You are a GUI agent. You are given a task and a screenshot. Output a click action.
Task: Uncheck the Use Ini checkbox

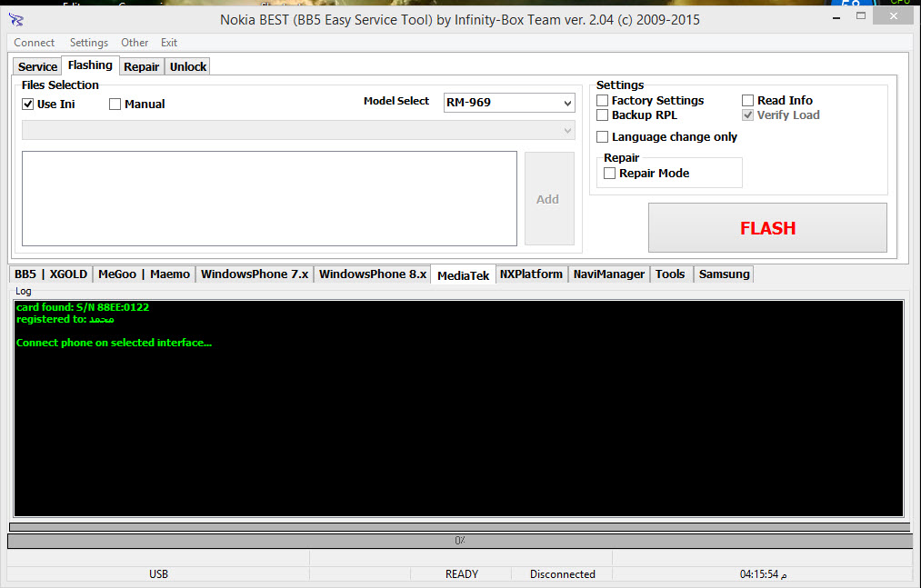[27, 104]
